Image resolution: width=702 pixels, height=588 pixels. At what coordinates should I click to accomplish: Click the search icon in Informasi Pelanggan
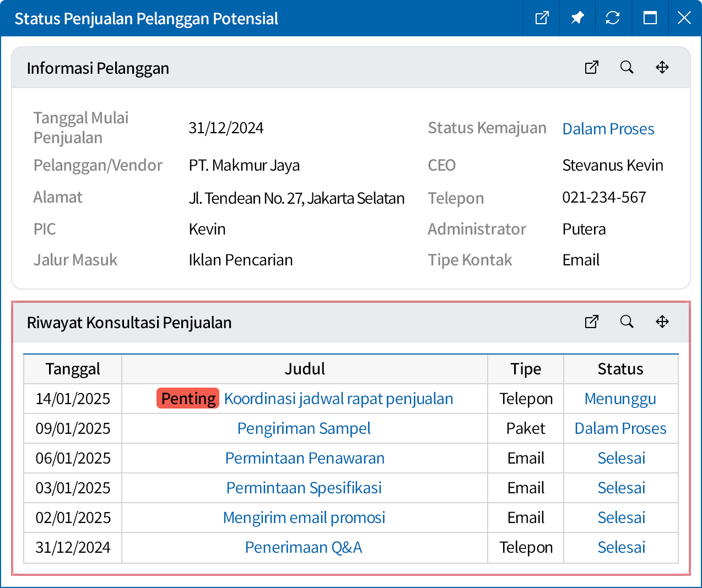coord(627,67)
